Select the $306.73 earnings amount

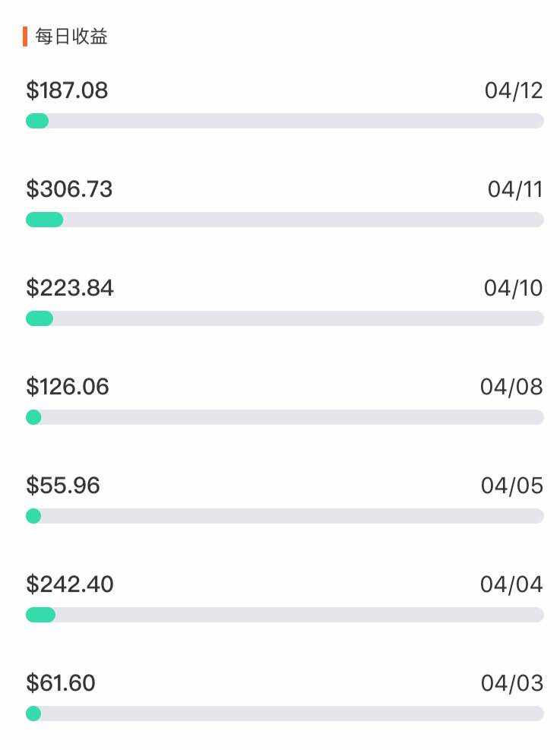pos(69,189)
